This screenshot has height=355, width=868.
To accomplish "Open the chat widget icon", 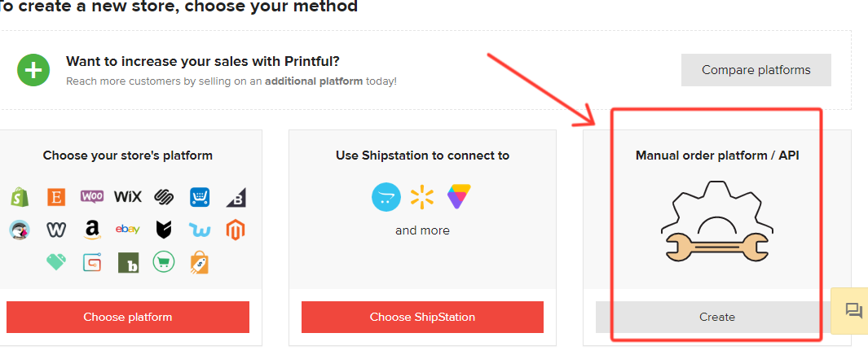I will (853, 311).
